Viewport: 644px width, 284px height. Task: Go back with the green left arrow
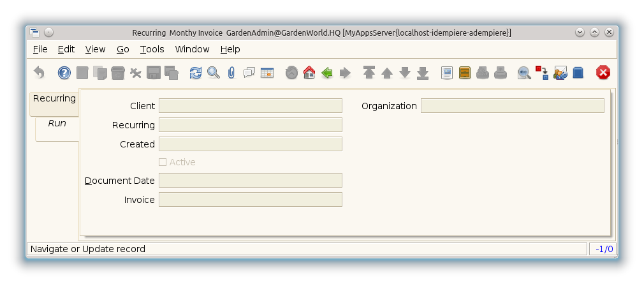[327, 73]
